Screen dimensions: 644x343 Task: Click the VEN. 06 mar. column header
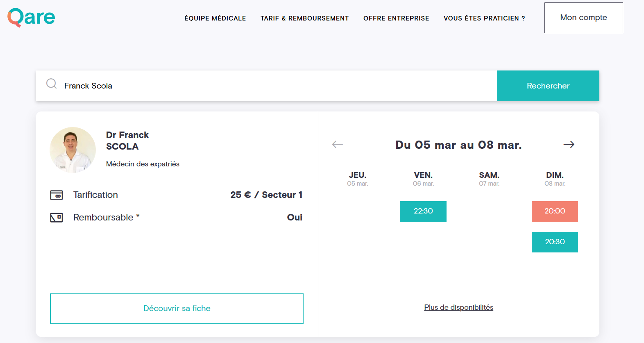(x=423, y=179)
